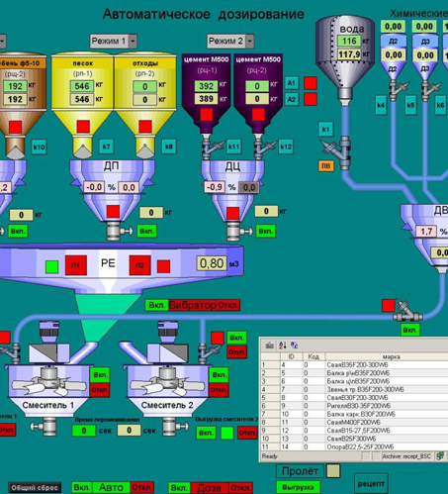Click the first recipe table toolbar icon
The width and height of the screenshot is (448, 494).
click(270, 346)
